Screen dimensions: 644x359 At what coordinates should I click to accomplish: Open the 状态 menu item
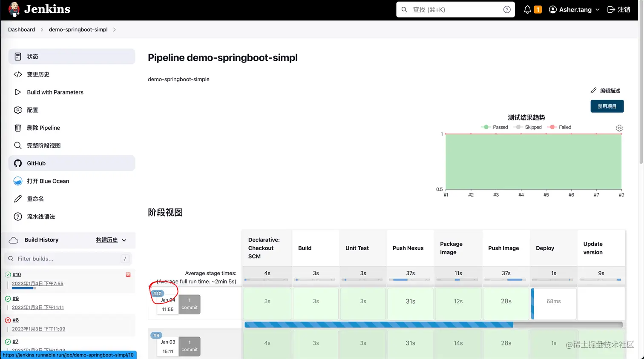tap(72, 57)
